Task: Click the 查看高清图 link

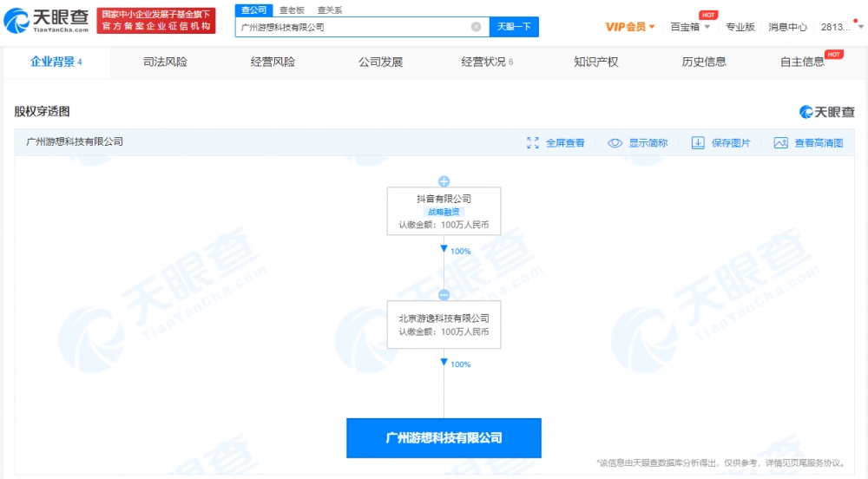Action: pyautogui.click(x=819, y=142)
